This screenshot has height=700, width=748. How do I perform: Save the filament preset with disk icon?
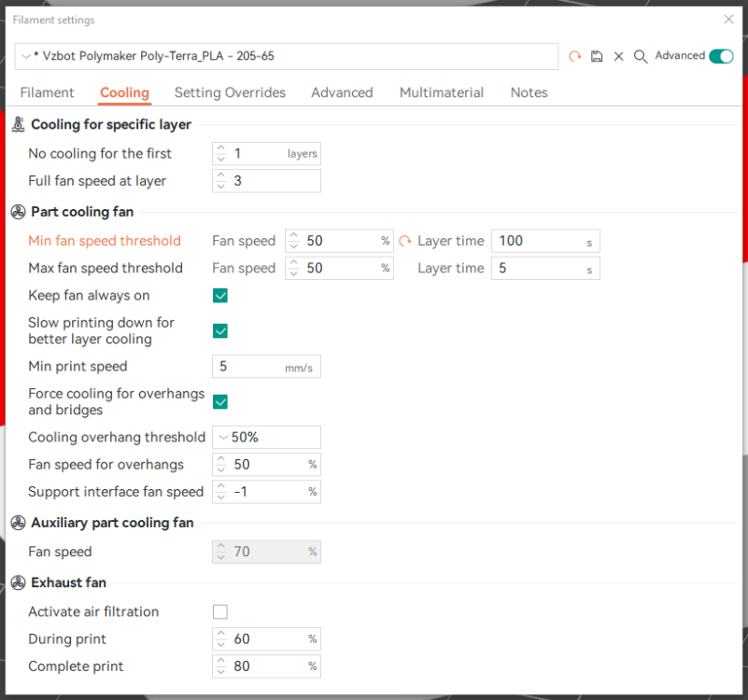597,56
